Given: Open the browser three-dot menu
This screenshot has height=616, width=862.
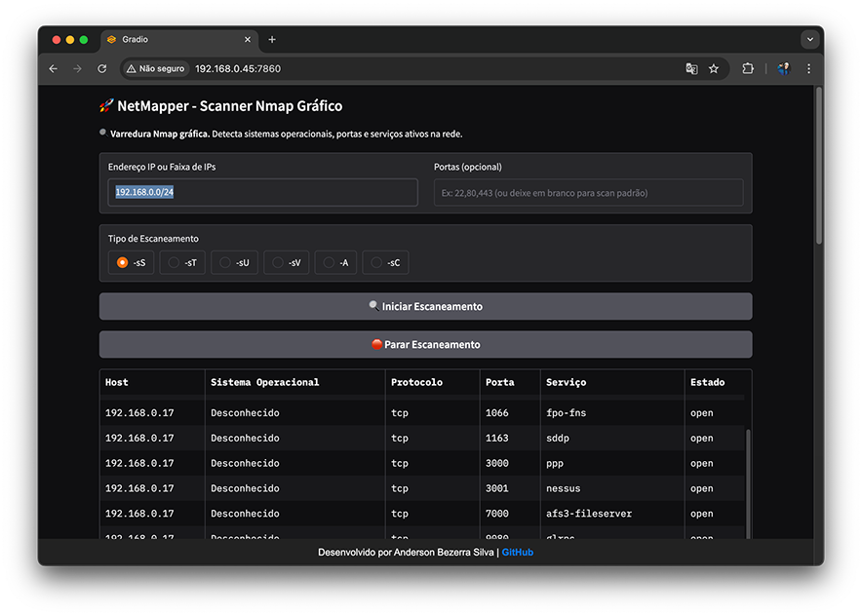Looking at the screenshot, I should (x=808, y=68).
